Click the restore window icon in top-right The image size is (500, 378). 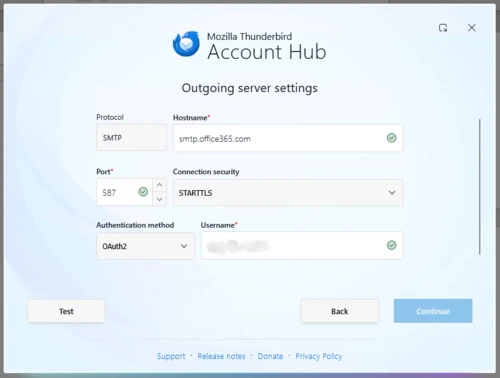(x=443, y=28)
